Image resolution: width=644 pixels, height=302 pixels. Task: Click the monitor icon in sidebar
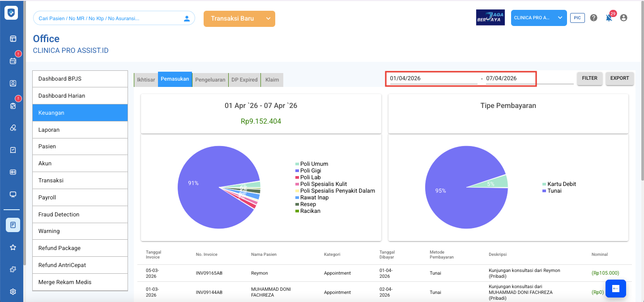click(13, 194)
